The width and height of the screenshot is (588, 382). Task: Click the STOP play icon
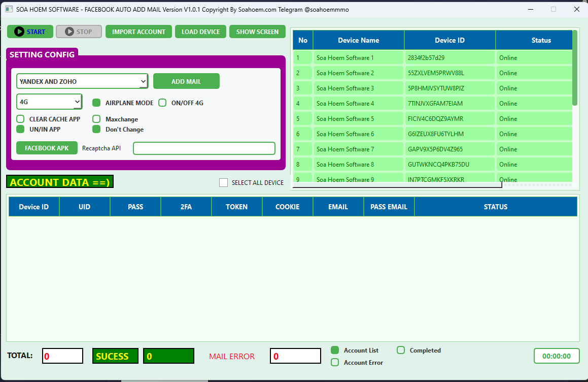coord(70,31)
